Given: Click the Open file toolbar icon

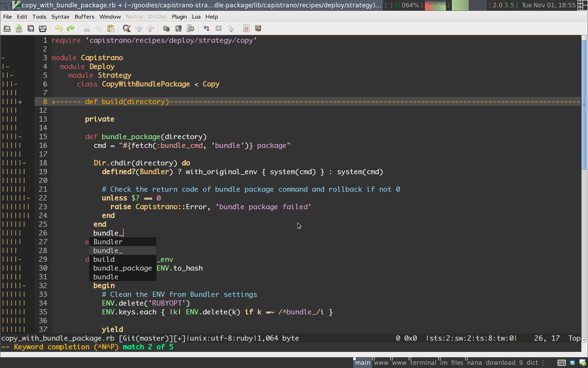Looking at the screenshot, I should click(7, 28).
